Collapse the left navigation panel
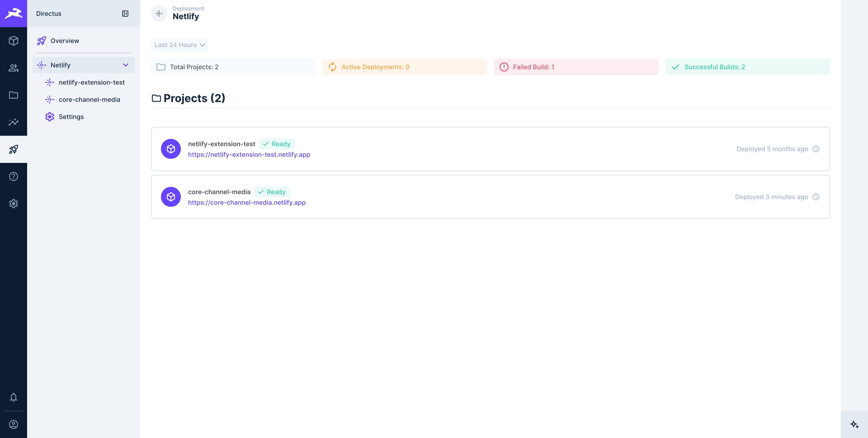The width and height of the screenshot is (868, 438). coord(125,14)
